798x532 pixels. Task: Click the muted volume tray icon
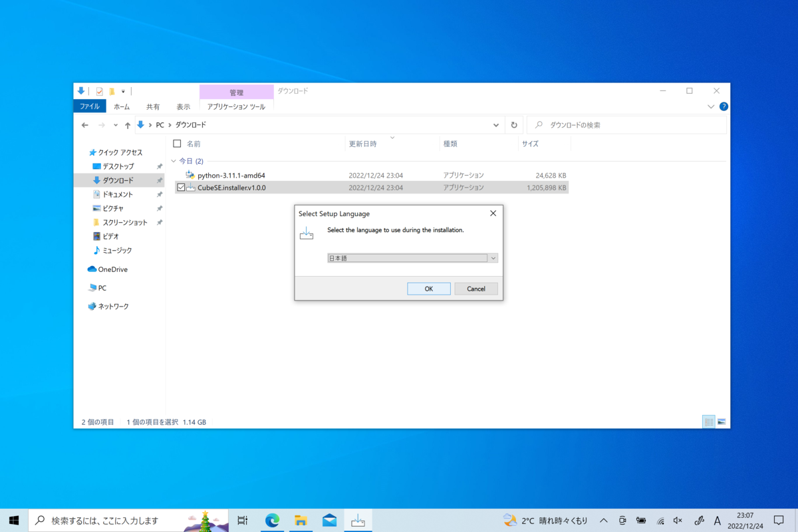click(678, 520)
